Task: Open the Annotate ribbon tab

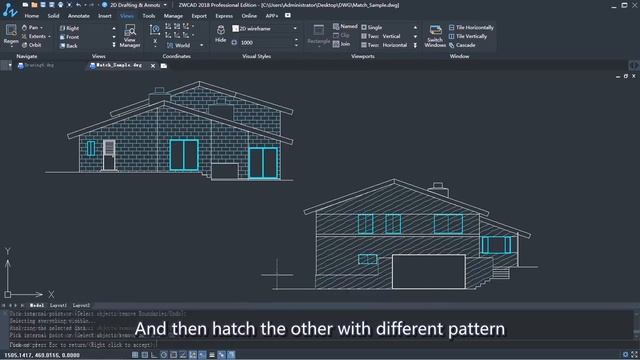Action: click(79, 16)
